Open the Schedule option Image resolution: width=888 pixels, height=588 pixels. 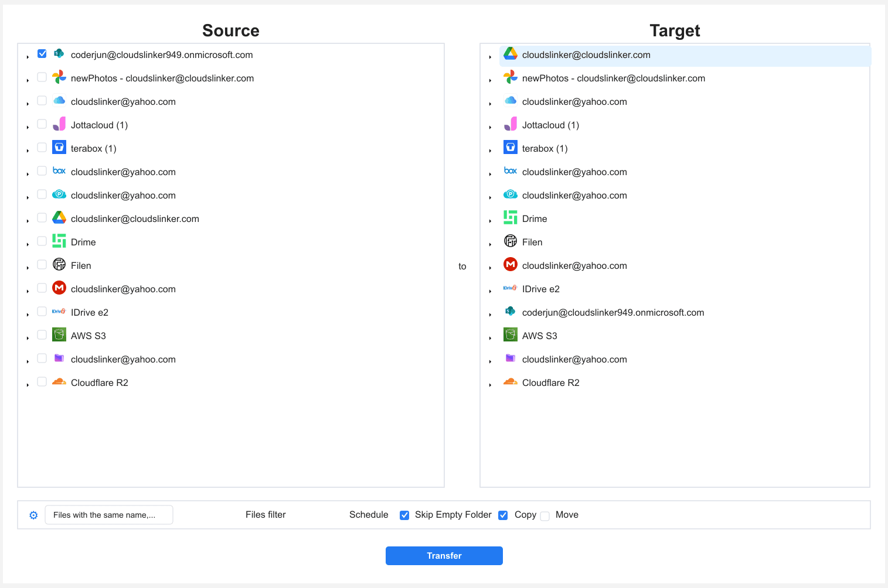coord(369,515)
